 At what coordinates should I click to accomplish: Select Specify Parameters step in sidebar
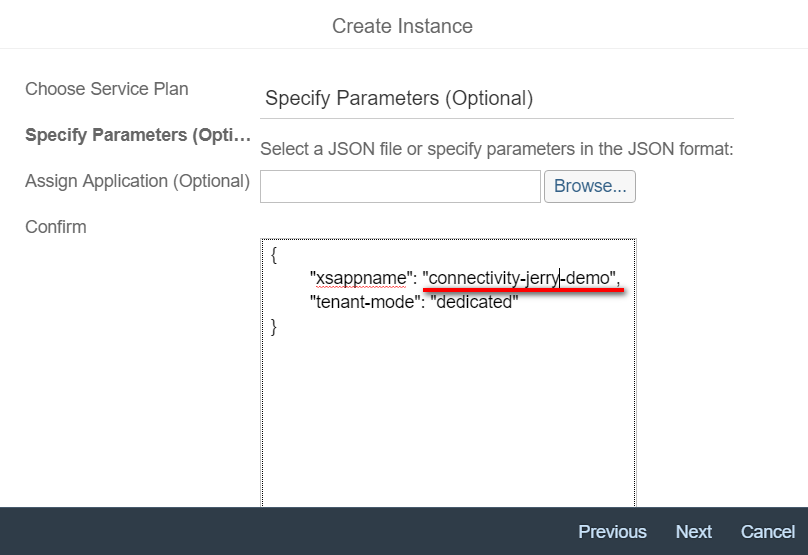pos(137,135)
